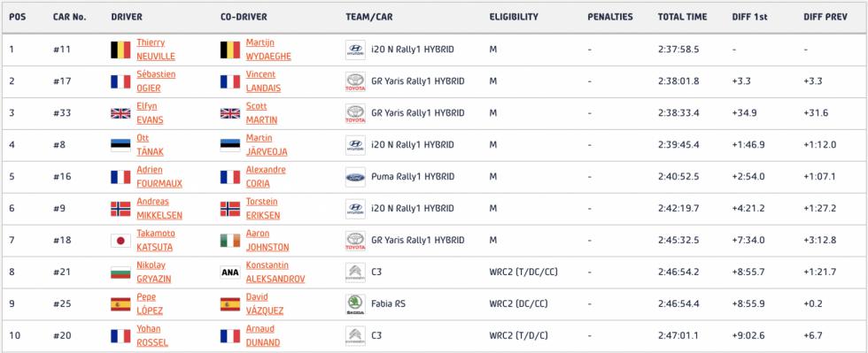Open Sébastien Ogier driver profile link

[x=156, y=81]
